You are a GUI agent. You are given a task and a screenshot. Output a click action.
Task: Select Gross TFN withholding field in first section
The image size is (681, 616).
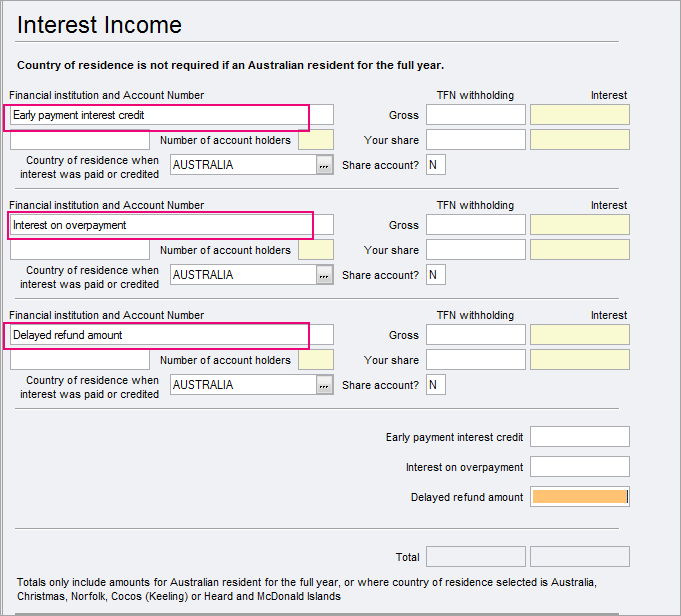(475, 115)
